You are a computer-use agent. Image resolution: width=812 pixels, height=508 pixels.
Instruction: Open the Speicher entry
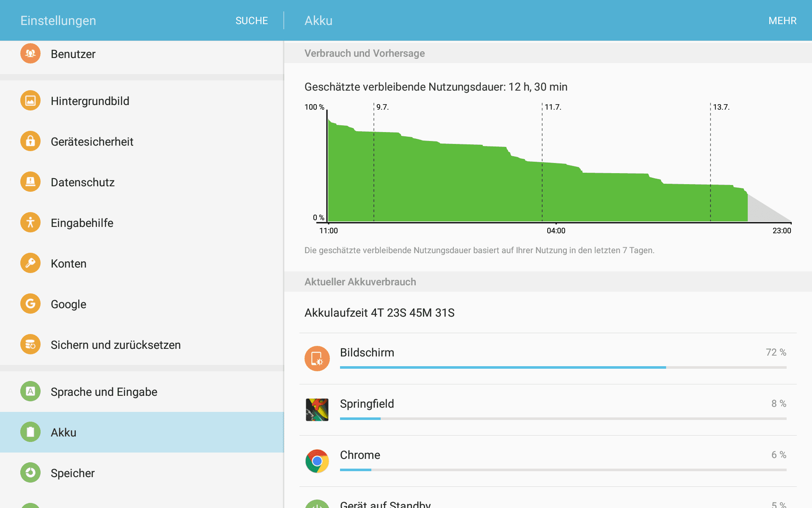(x=142, y=473)
